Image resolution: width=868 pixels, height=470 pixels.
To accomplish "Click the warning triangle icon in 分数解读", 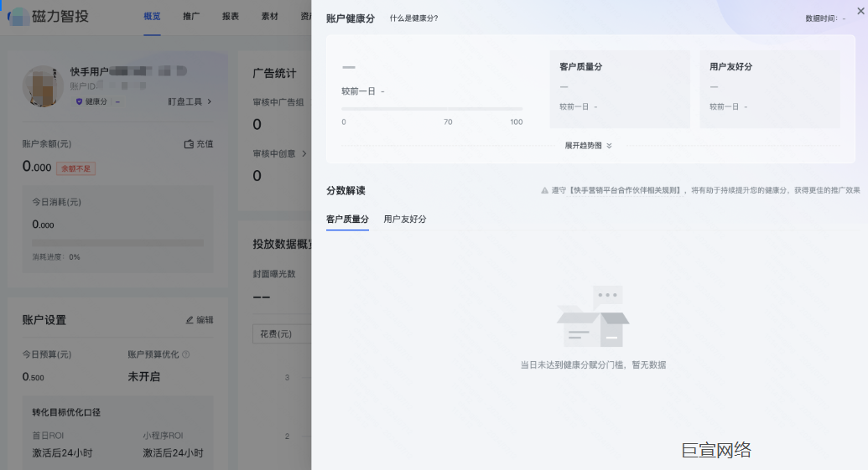I will click(x=545, y=190).
